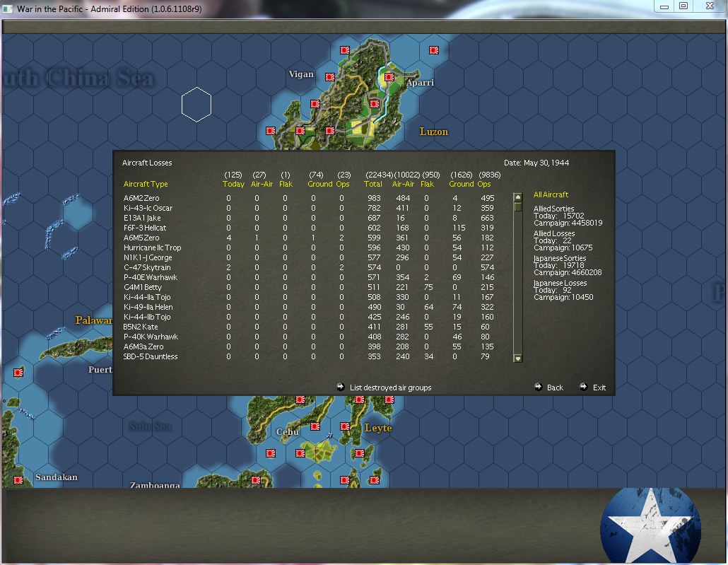Click the Japanese base icon near Vigan
The height and width of the screenshot is (565, 728).
(x=330, y=77)
